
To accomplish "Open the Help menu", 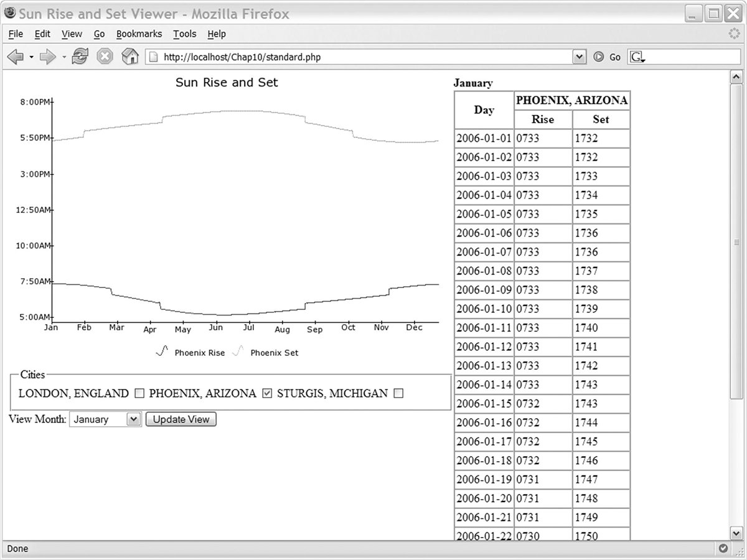I will [x=217, y=34].
